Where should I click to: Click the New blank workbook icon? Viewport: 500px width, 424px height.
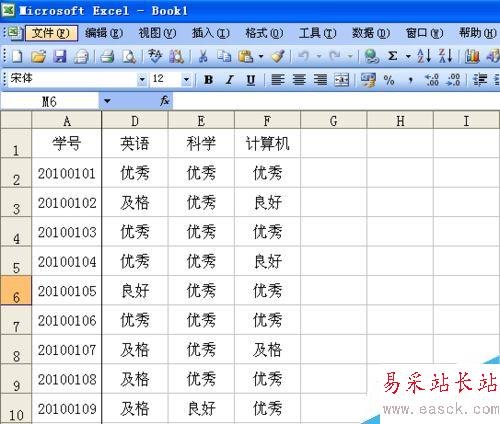17,56
